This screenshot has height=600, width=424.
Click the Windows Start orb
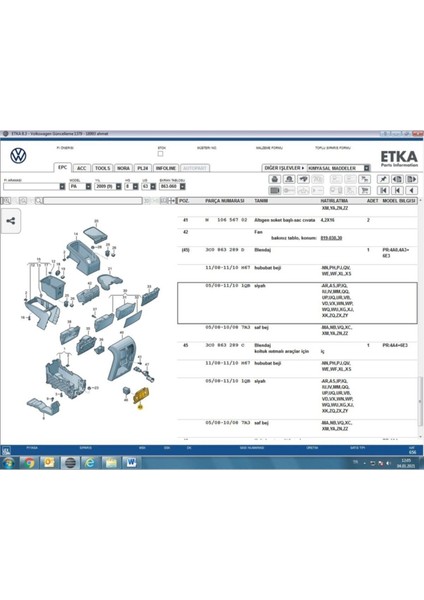pyautogui.click(x=8, y=463)
